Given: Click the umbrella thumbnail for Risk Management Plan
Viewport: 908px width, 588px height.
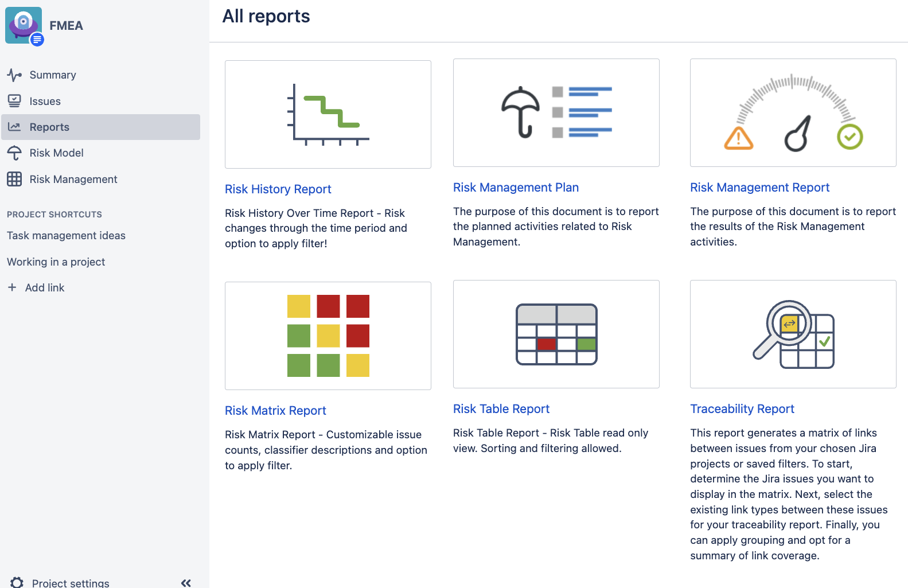Looking at the screenshot, I should (556, 112).
